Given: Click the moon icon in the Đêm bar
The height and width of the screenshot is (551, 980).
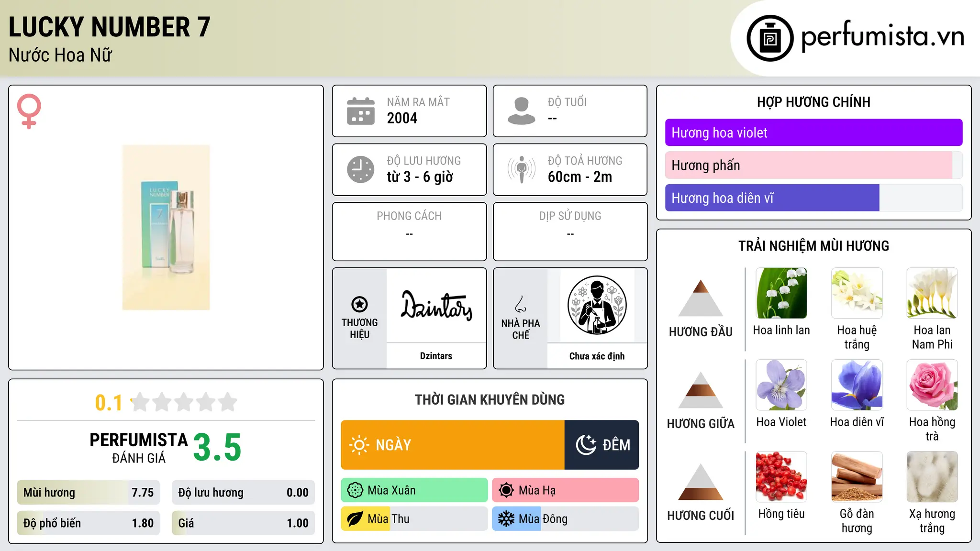Looking at the screenshot, I should pos(586,445).
